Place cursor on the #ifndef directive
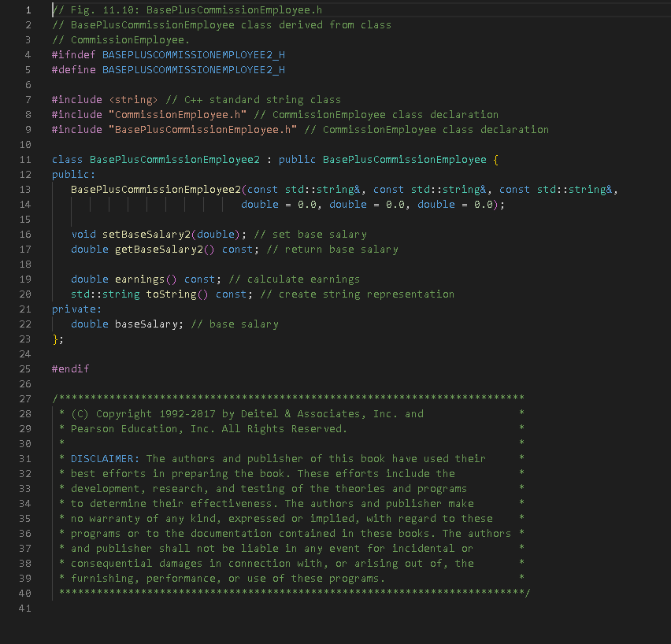The height and width of the screenshot is (644, 671). (x=73, y=55)
